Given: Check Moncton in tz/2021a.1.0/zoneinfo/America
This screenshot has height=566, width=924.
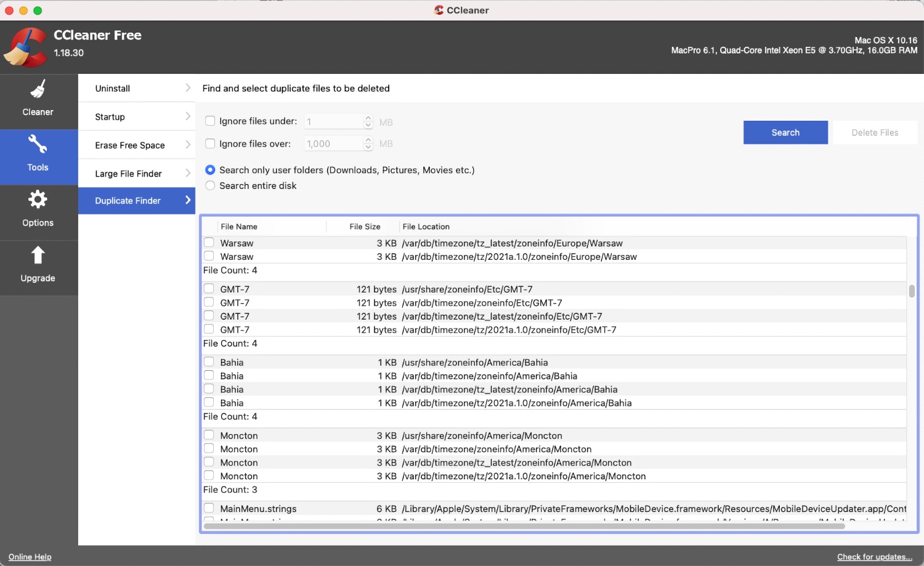Looking at the screenshot, I should point(209,476).
